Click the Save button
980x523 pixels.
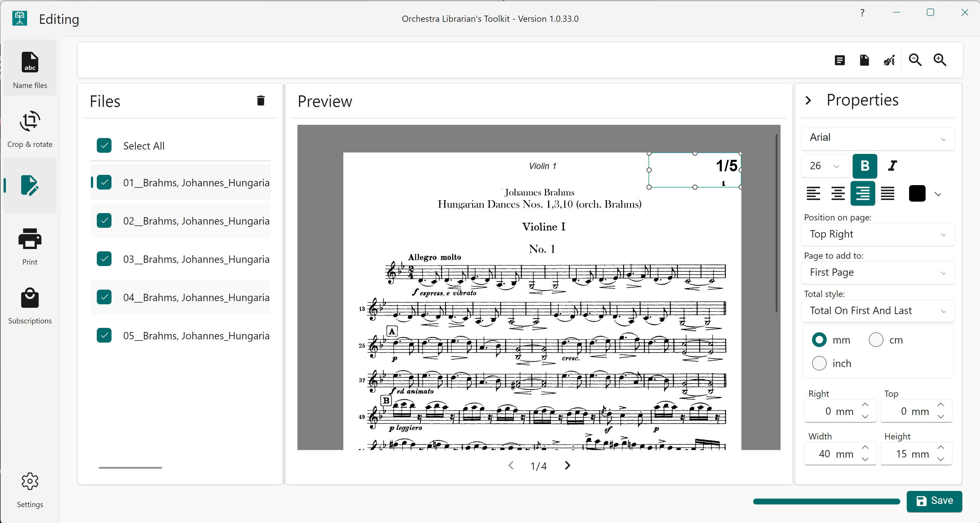[x=934, y=501]
